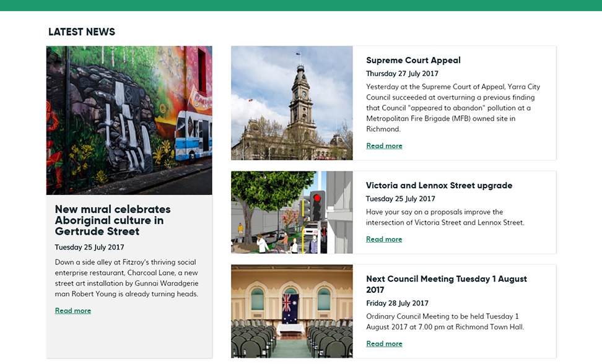
Task: Click Read more for Supreme Court Appeal
Action: click(384, 146)
